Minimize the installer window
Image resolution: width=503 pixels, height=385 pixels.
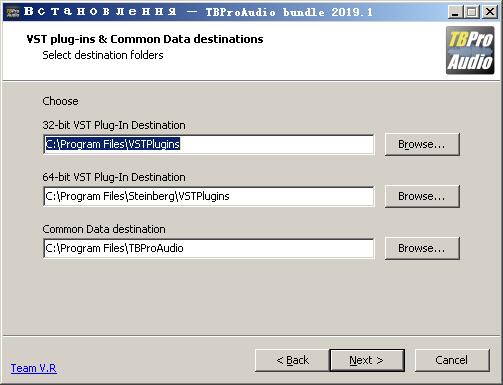(x=455, y=12)
